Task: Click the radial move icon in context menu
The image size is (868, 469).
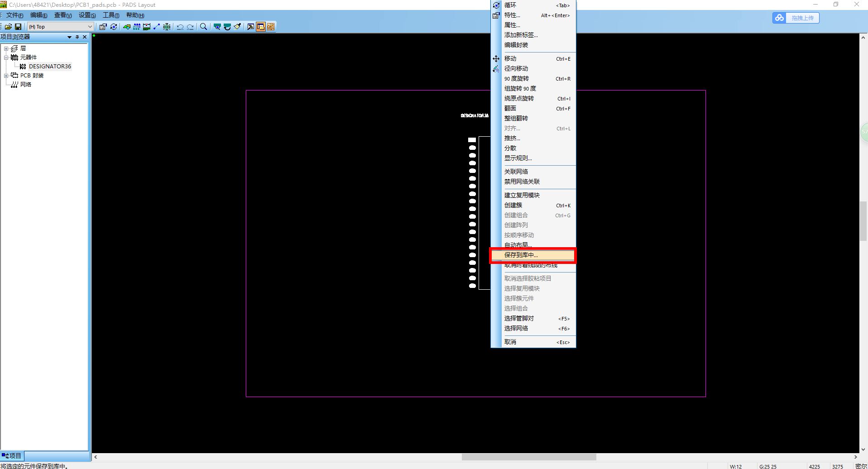Action: click(496, 69)
